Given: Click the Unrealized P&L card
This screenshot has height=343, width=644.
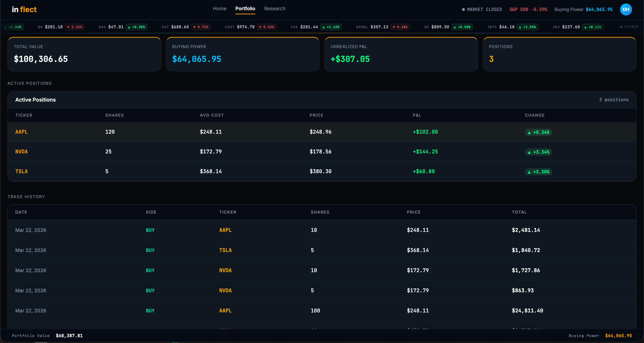Looking at the screenshot, I should 401,54.
